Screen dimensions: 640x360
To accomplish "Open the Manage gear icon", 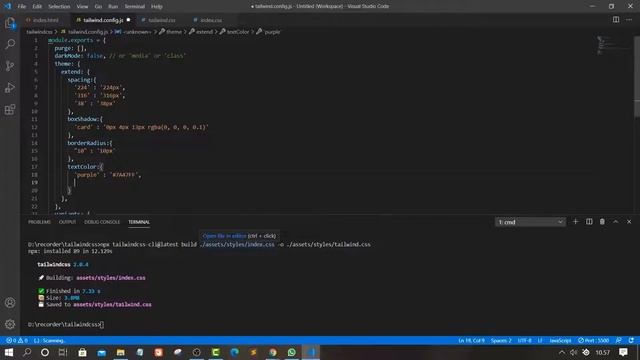I will point(10,324).
